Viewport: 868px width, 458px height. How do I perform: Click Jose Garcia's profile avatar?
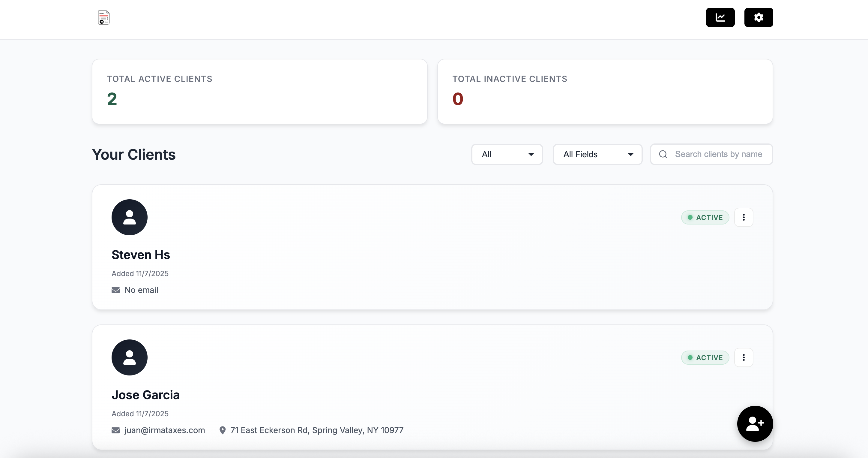pyautogui.click(x=129, y=357)
